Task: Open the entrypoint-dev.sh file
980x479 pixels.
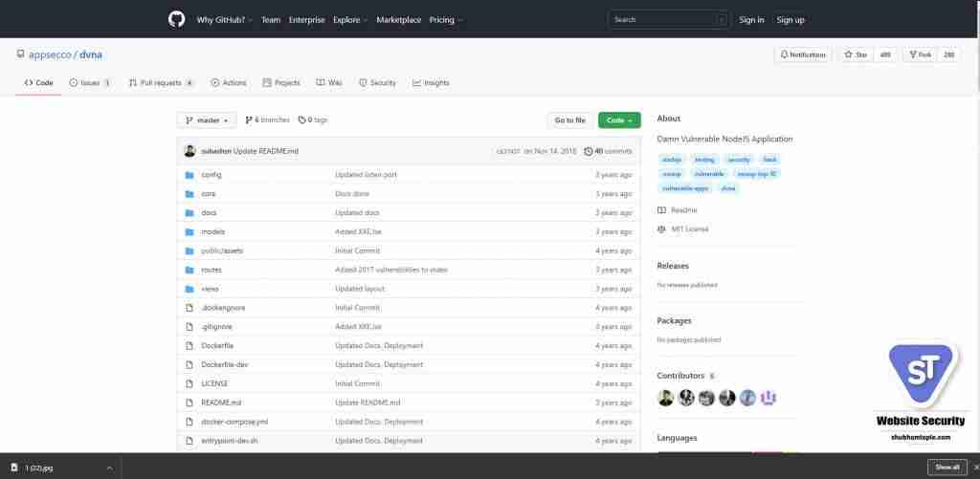Action: click(x=230, y=441)
